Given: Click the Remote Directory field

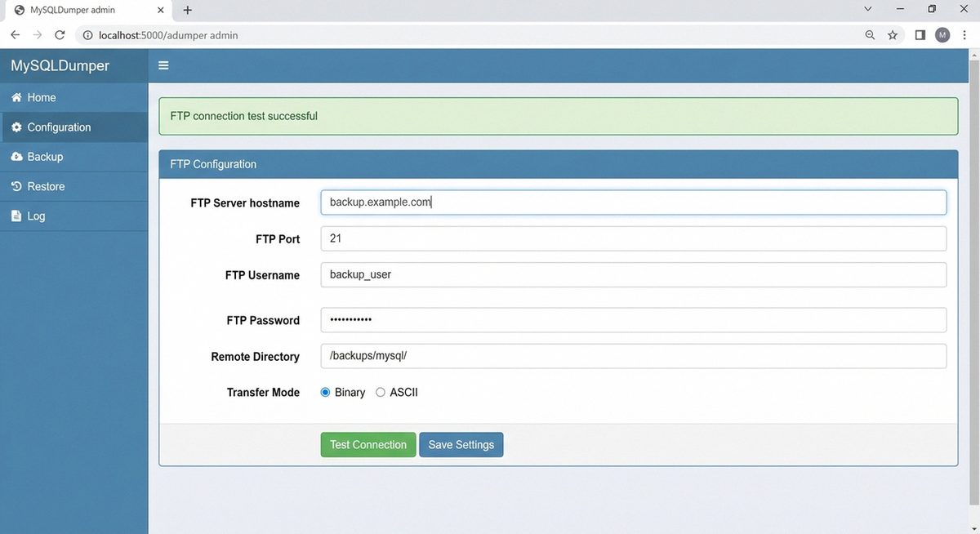Looking at the screenshot, I should coord(634,356).
